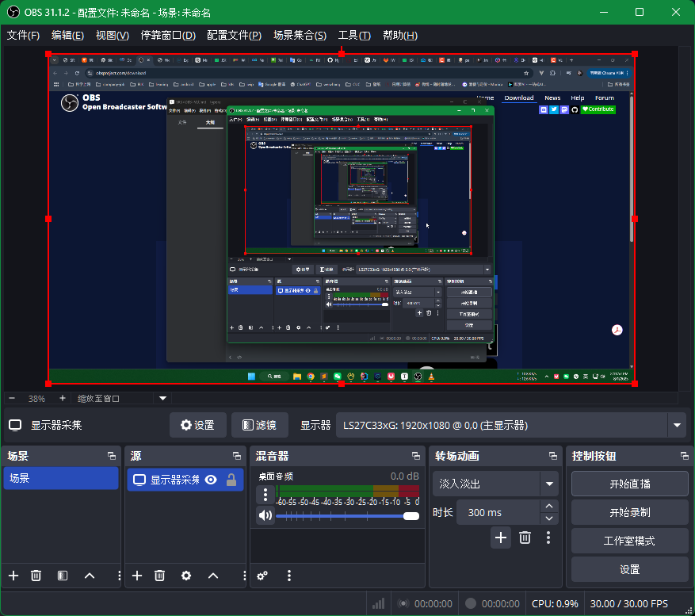Open scene filters icon in Scenes panel
695x616 pixels.
[x=63, y=576]
